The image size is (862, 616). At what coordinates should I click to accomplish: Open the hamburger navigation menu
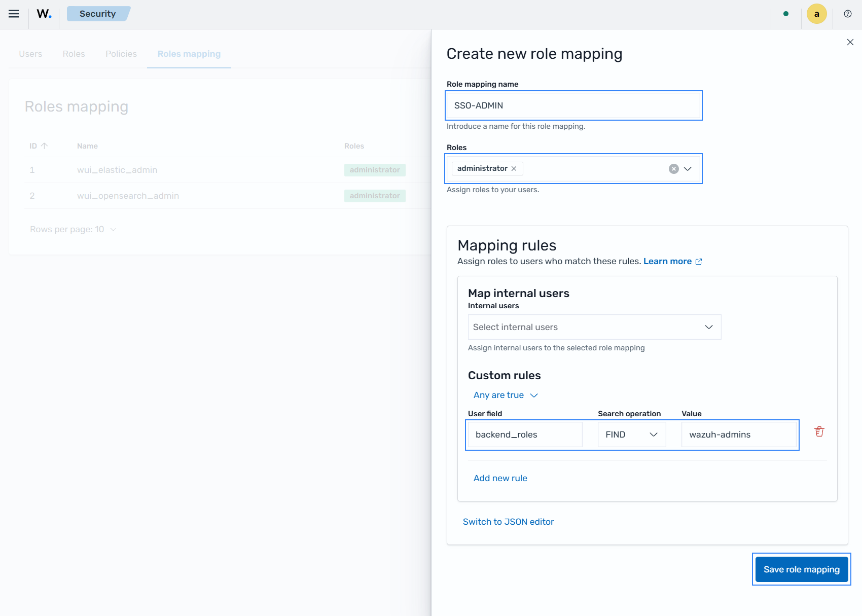click(14, 14)
